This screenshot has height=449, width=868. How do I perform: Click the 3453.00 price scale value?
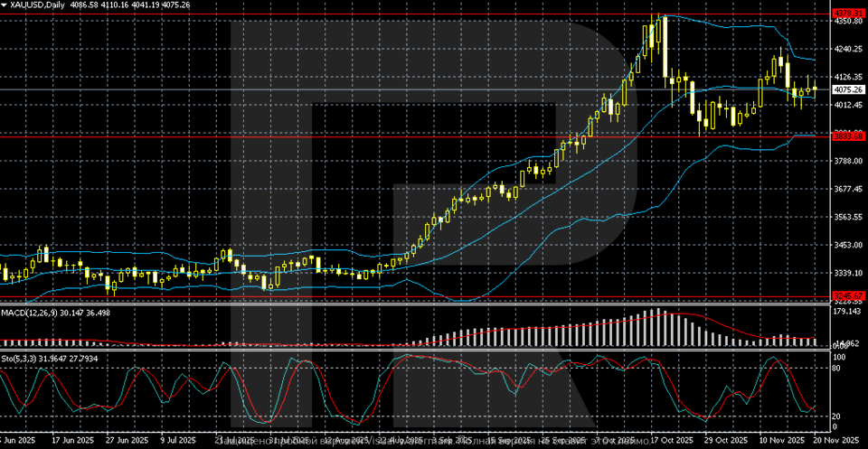pos(848,245)
